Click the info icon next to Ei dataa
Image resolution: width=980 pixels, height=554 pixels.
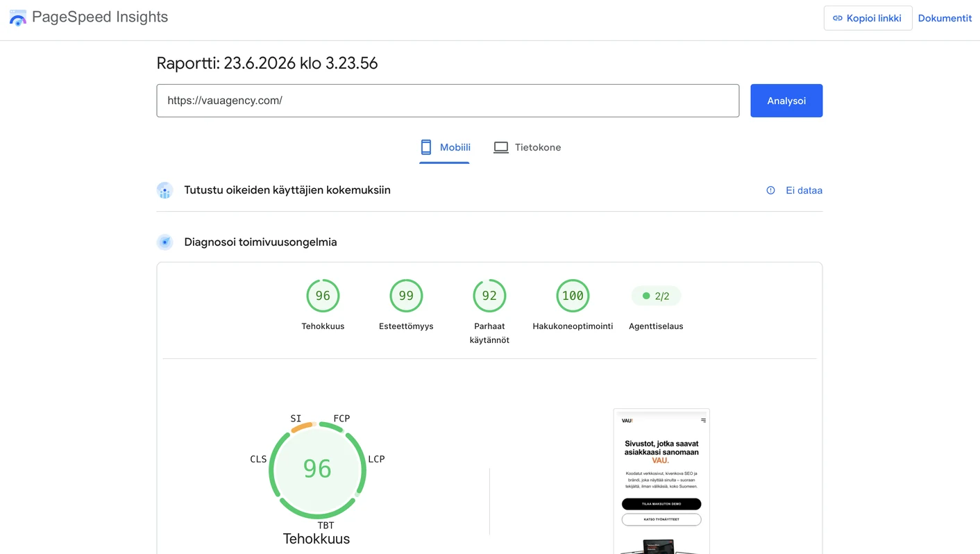coord(770,190)
